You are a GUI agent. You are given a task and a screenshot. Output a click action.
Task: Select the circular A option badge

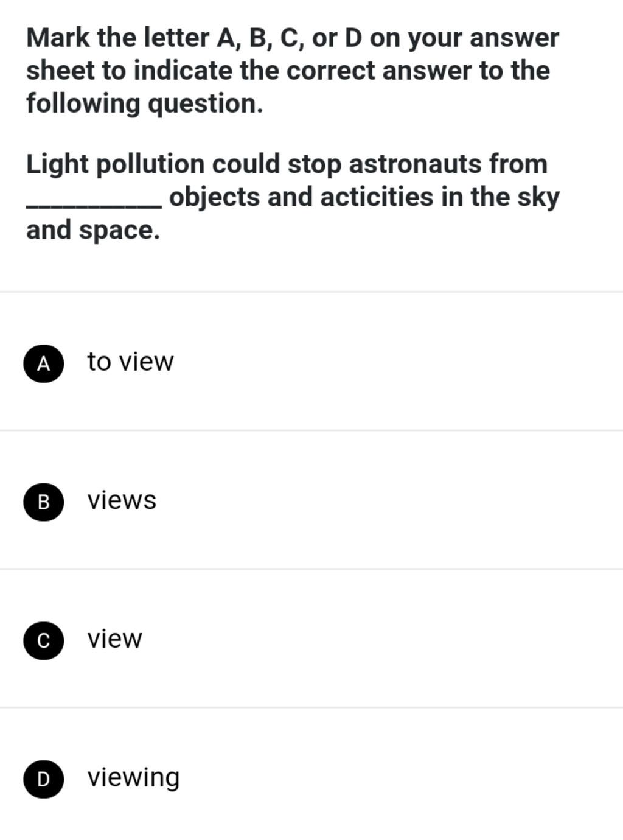click(44, 363)
